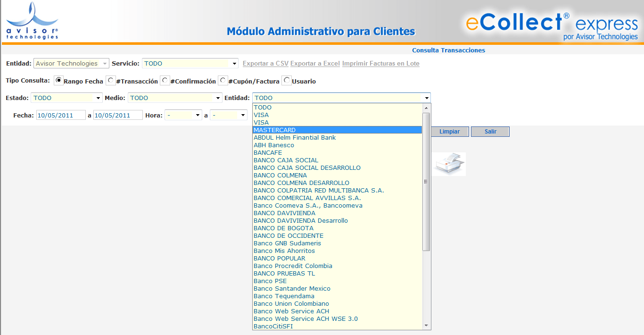
Task: Open the Hora start time dropdown
Action: [x=183, y=115]
